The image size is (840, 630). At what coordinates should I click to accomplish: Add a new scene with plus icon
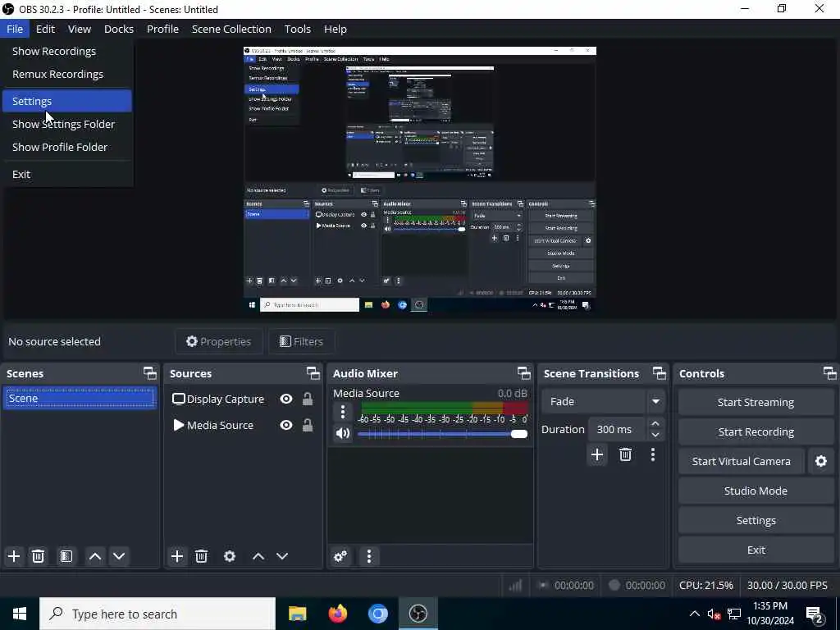coord(14,556)
